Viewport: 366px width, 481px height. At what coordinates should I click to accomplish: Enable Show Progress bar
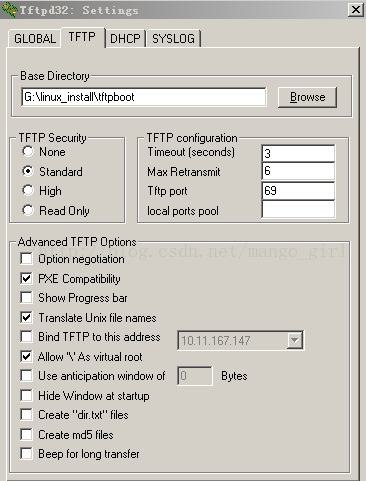click(x=26, y=298)
